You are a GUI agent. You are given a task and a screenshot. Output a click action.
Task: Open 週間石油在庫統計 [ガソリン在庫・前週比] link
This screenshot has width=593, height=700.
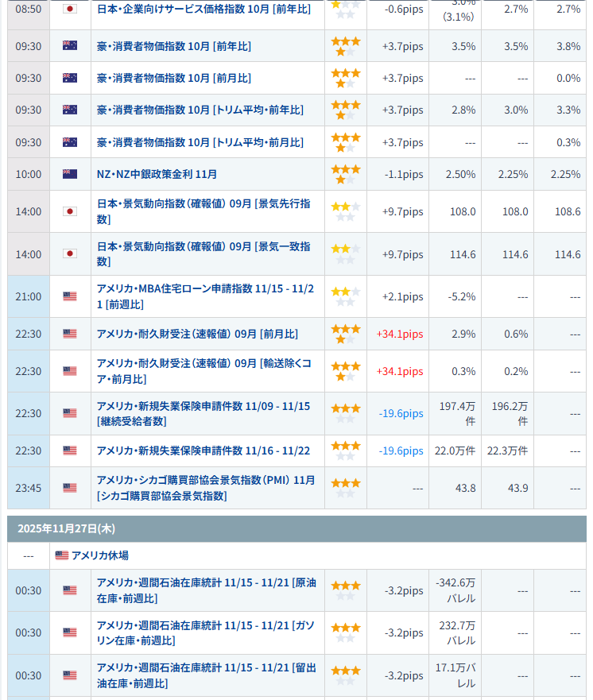[205, 632]
